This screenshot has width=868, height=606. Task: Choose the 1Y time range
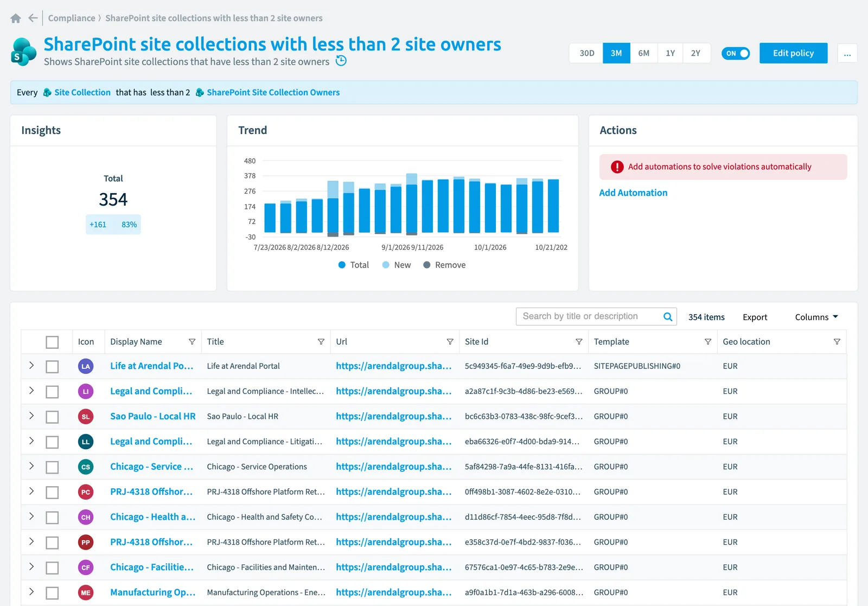[671, 53]
